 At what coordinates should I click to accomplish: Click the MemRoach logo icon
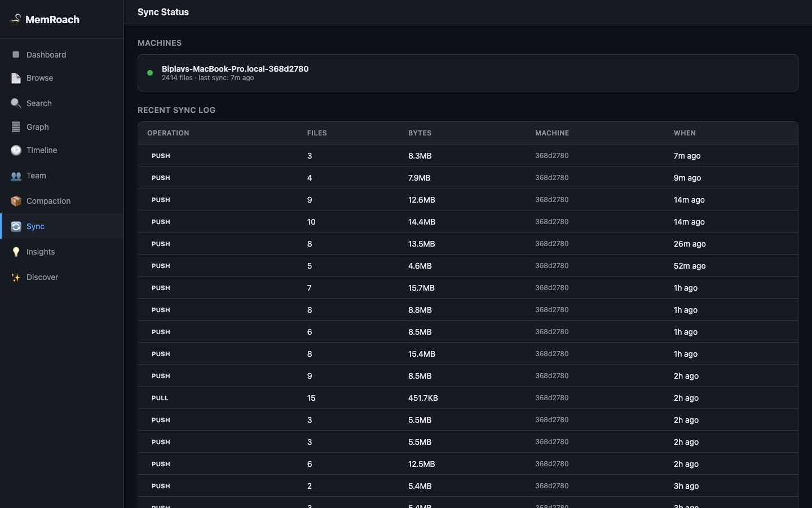pyautogui.click(x=16, y=19)
